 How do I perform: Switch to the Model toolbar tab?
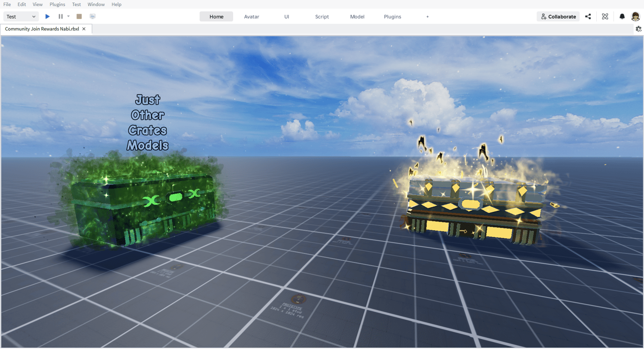pos(357,17)
